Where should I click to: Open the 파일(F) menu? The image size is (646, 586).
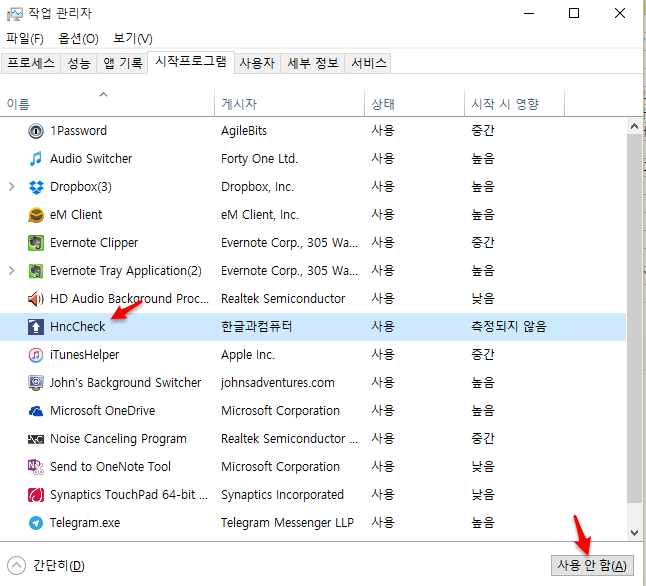[x=25, y=39]
